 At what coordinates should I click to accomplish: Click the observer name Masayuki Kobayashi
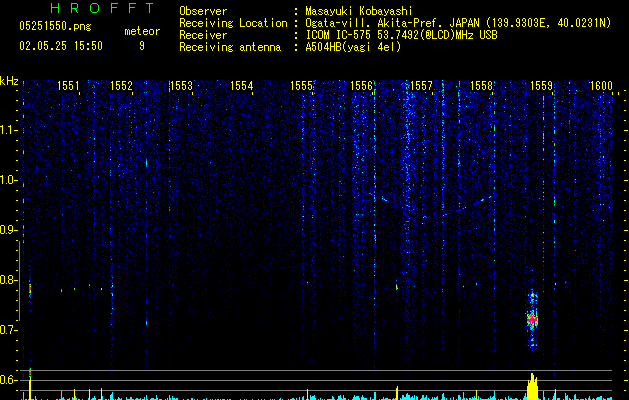click(x=359, y=11)
